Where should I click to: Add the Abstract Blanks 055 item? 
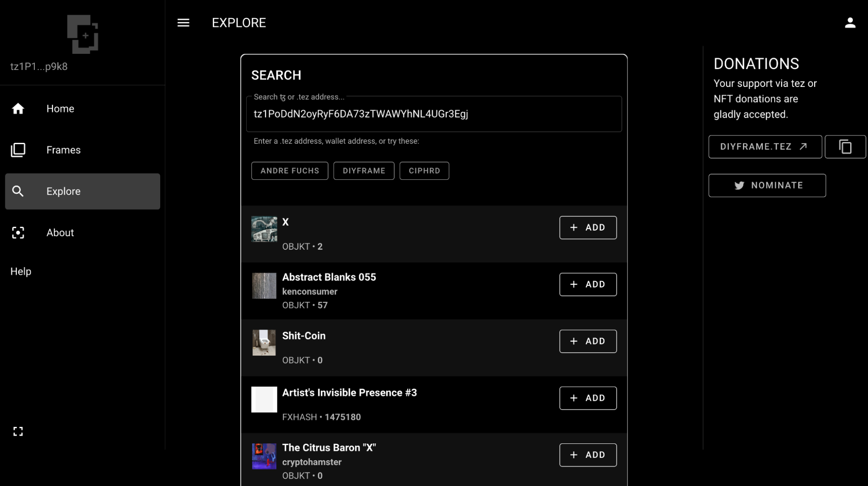(587, 284)
